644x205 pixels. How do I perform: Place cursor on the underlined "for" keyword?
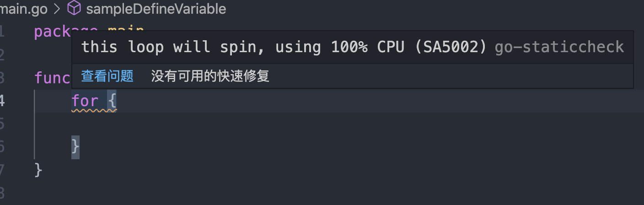click(x=85, y=100)
